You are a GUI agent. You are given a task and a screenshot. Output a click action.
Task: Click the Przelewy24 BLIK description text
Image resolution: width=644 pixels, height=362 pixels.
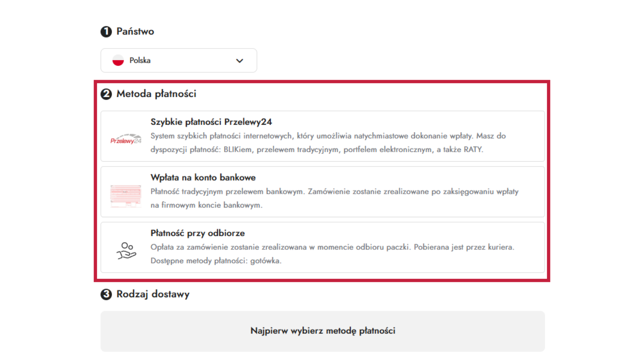pos(328,143)
